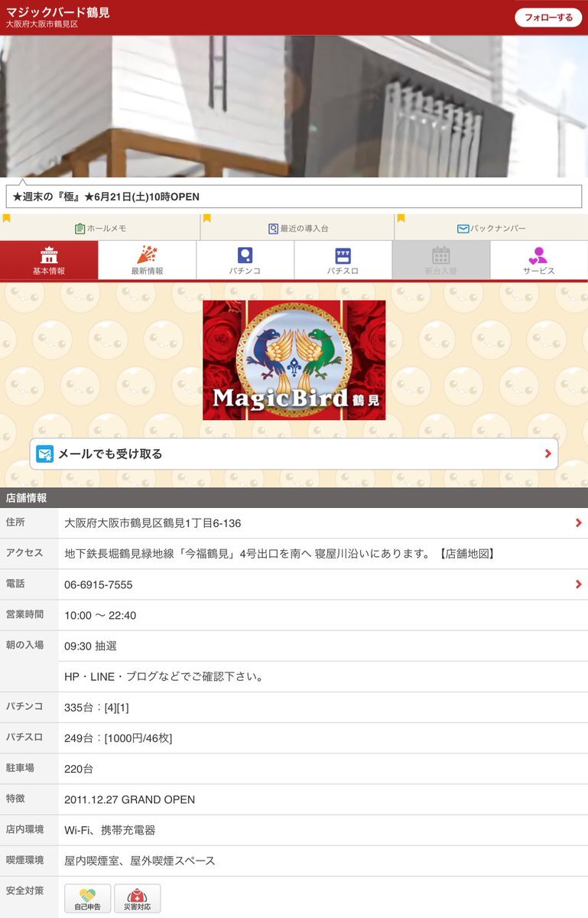Click the subtitle 大阪府大阪市鶴見区
588x918 pixels.
click(x=42, y=24)
